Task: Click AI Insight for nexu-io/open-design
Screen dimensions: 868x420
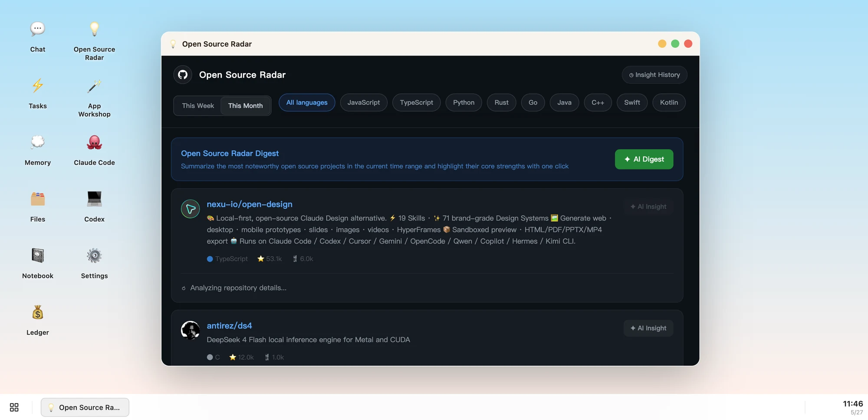Action: click(x=648, y=207)
